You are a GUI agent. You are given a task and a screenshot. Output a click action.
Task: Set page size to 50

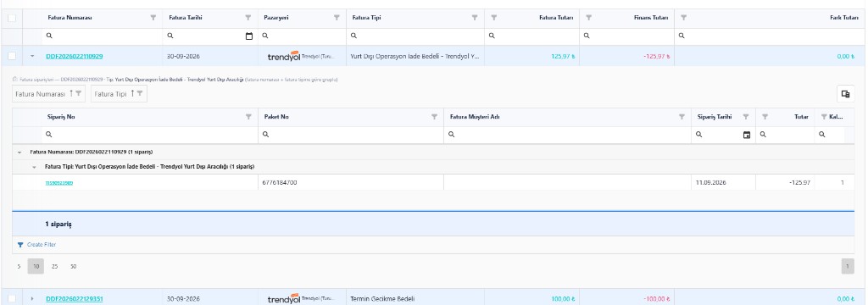click(x=73, y=267)
